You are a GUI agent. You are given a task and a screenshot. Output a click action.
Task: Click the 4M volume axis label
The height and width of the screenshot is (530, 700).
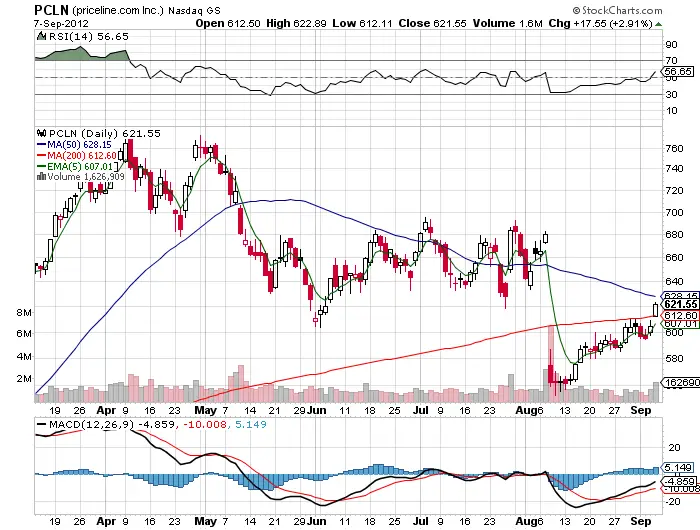tap(25, 356)
